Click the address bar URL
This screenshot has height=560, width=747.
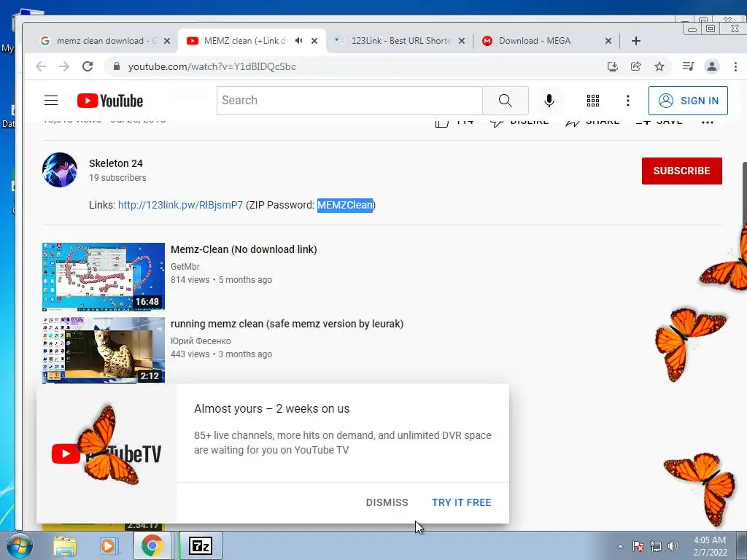(x=212, y=66)
